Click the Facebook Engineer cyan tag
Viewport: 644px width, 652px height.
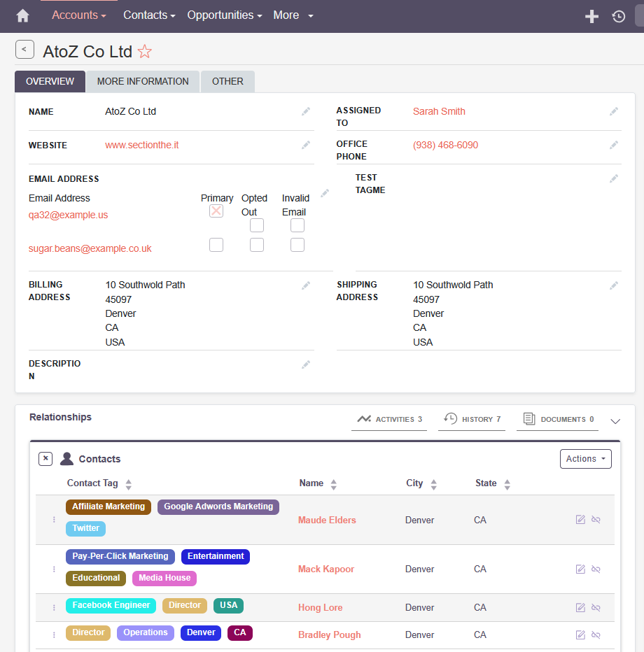pos(111,605)
